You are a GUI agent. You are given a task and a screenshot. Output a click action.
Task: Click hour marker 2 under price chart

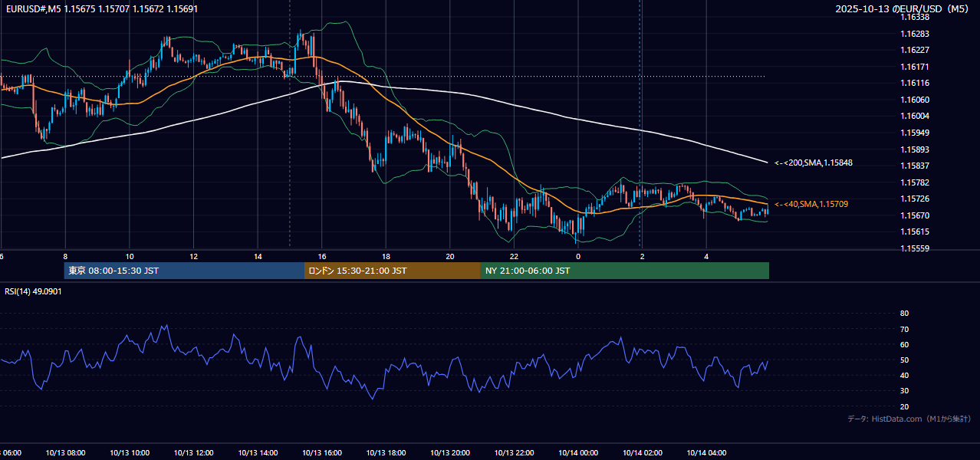642,257
